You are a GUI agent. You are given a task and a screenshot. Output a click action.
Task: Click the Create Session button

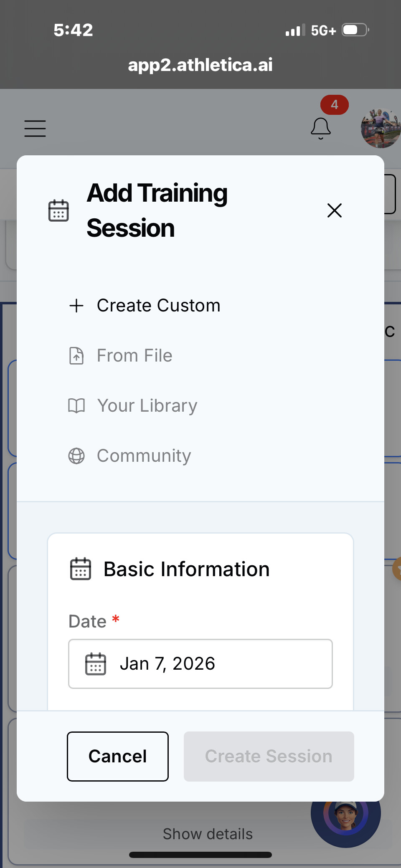[269, 756]
